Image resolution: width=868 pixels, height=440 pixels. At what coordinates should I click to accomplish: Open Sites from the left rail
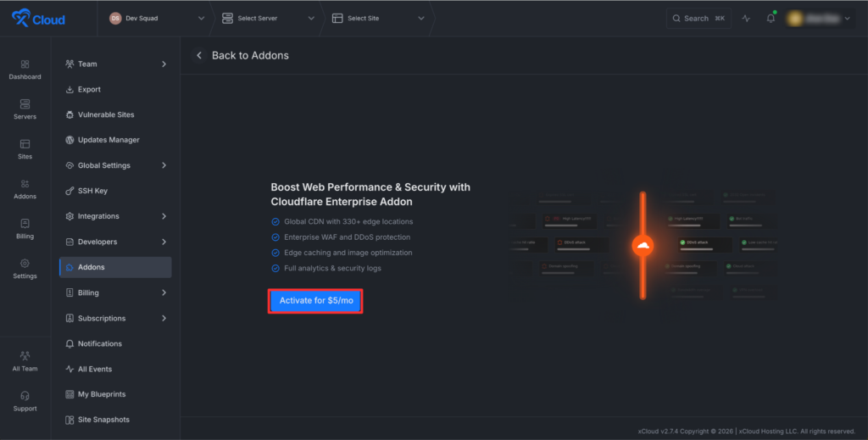(25, 149)
